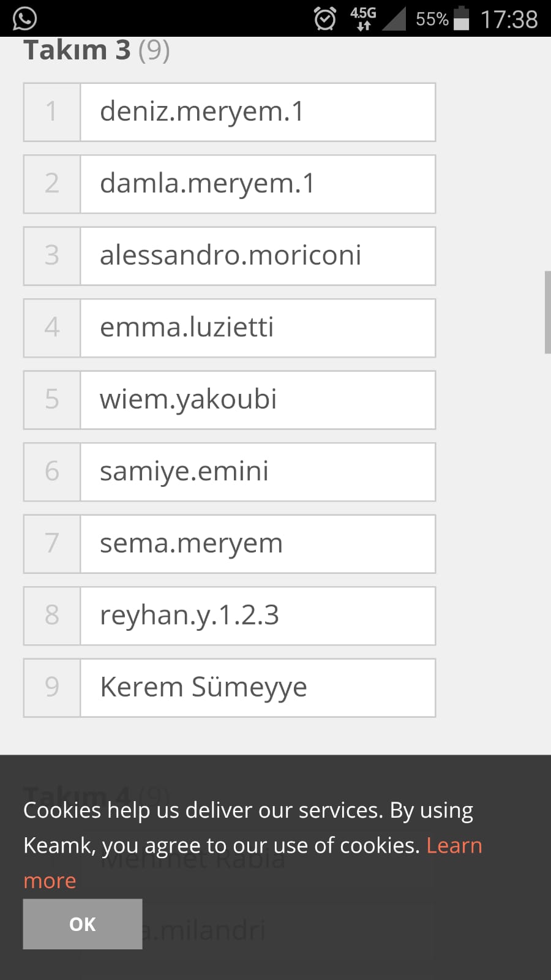Edit the alessandro.moriconi member entry
Viewport: 551px width, 980px height.
coord(257,255)
